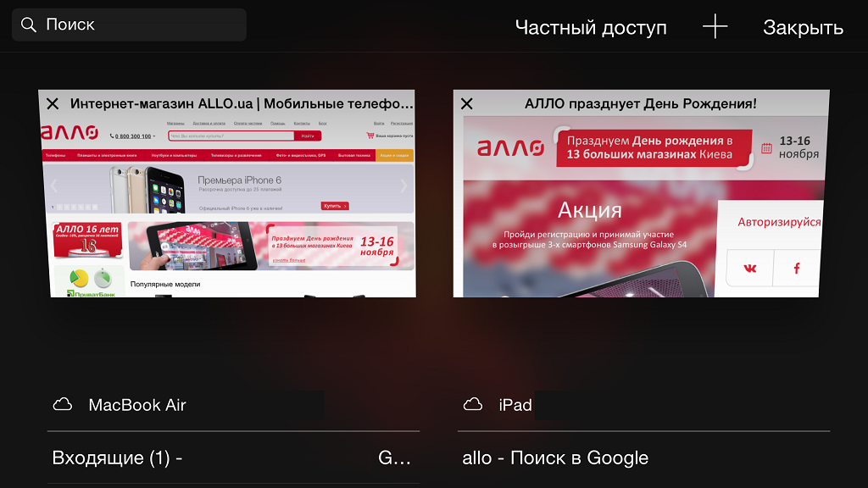Tap the Поиск search field
Viewport: 868px width, 488px height.
pos(129,25)
